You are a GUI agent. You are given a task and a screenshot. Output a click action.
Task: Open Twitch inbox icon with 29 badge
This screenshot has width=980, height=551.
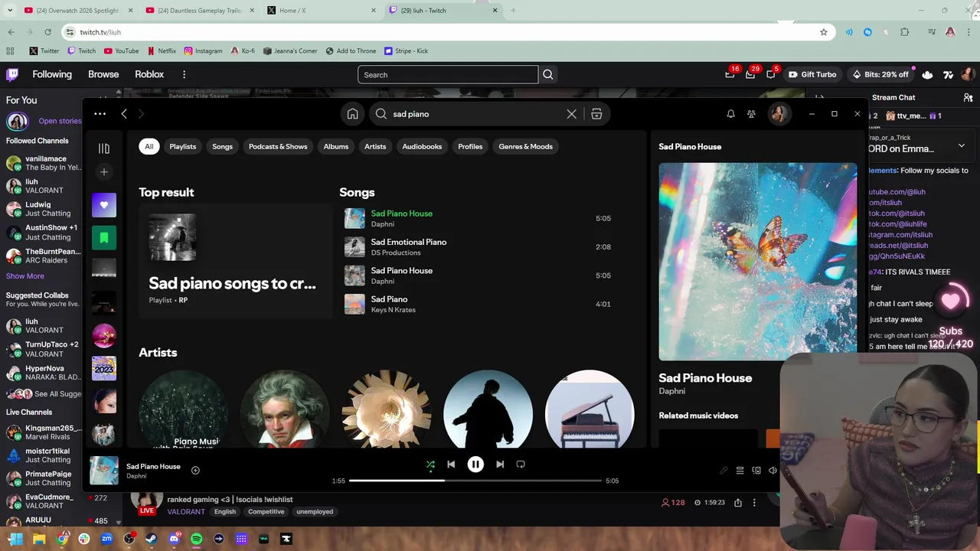click(x=750, y=74)
